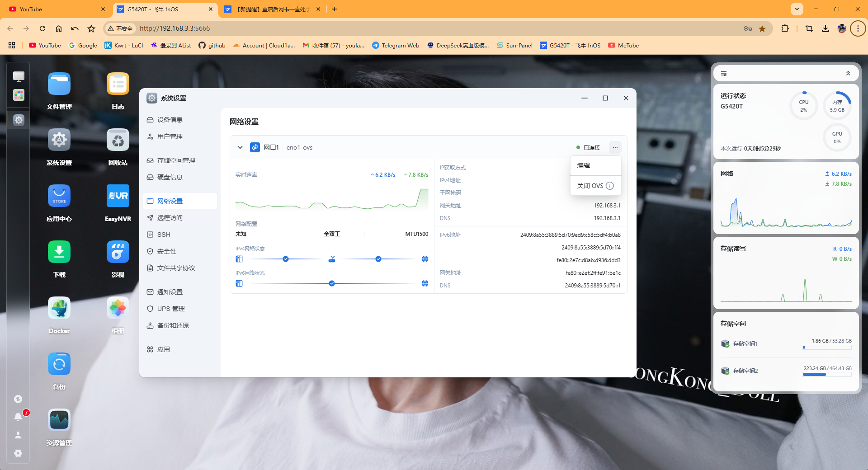This screenshot has width=868, height=470.
Task: Go to 安全性 security settings
Action: click(x=180, y=251)
